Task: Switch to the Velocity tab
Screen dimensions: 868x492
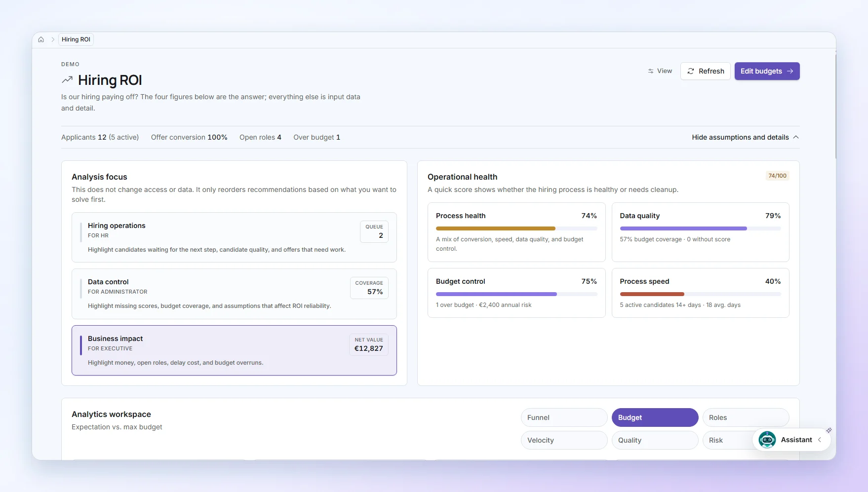Action: pyautogui.click(x=564, y=440)
